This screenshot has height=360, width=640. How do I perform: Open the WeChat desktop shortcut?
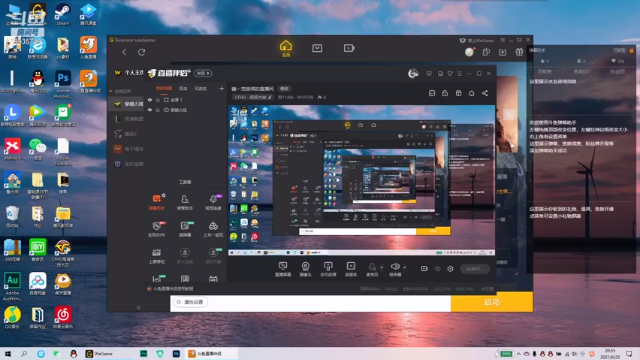(38, 149)
